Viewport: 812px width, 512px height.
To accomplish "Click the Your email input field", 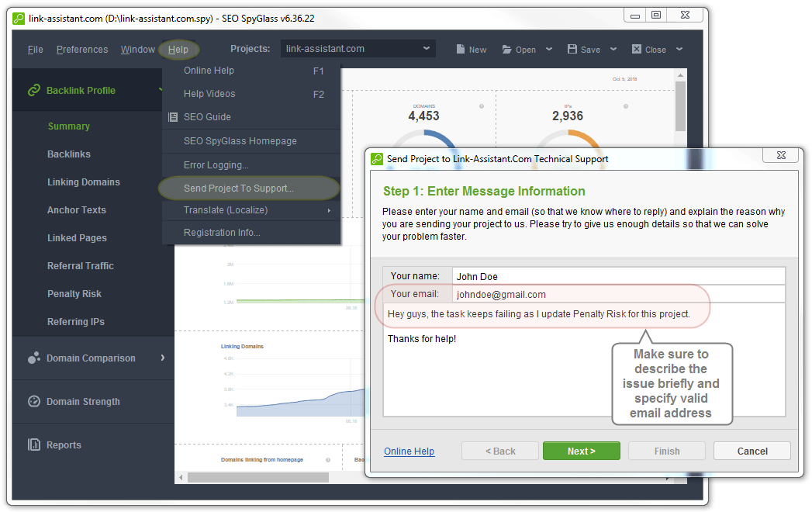I will pos(618,294).
